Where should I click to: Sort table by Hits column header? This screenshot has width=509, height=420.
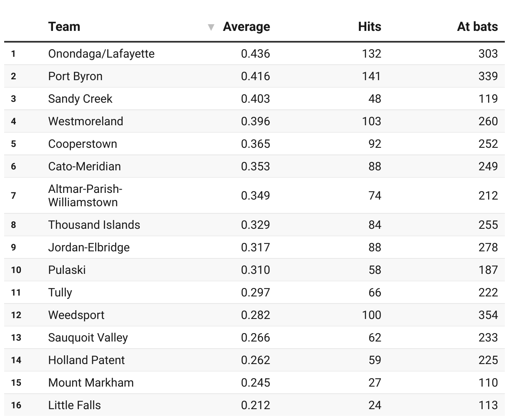click(x=369, y=27)
